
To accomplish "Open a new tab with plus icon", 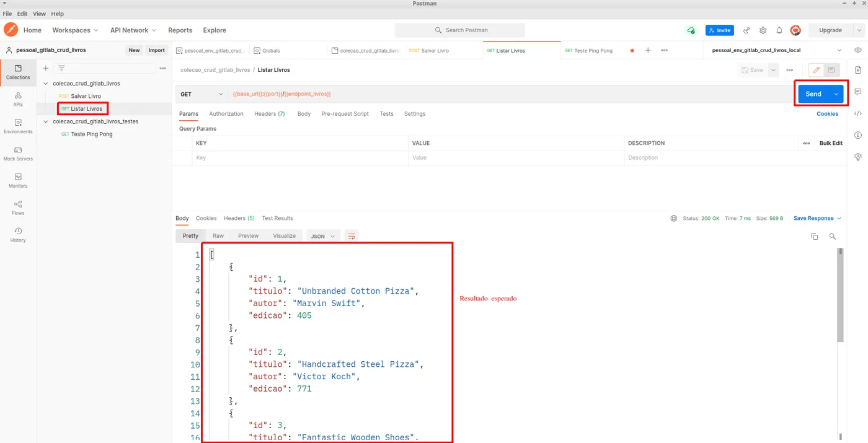I will (648, 50).
